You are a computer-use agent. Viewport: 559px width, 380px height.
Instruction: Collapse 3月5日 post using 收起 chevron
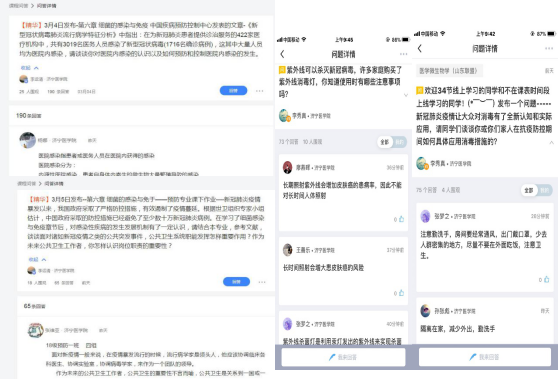coord(37,260)
